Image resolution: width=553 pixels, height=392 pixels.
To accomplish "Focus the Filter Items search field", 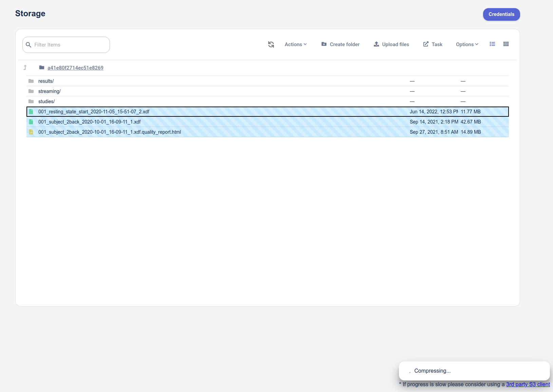I will click(66, 45).
